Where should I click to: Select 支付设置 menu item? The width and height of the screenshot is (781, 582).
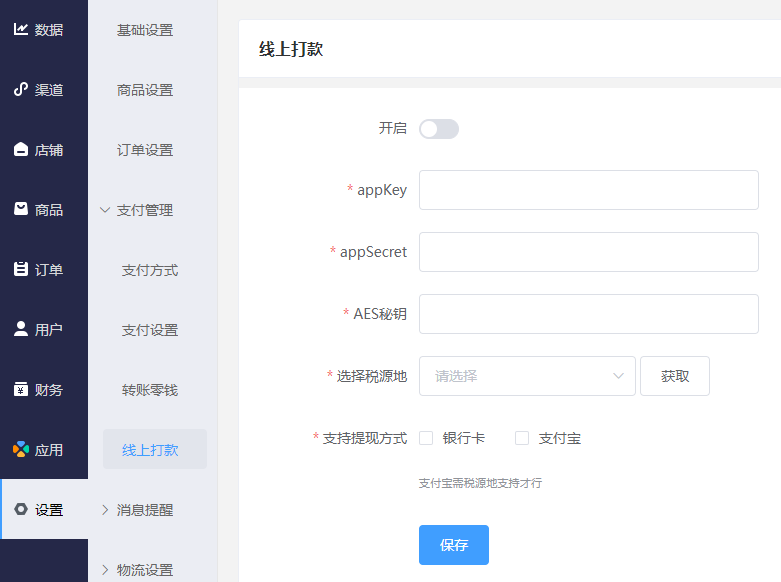coord(150,330)
